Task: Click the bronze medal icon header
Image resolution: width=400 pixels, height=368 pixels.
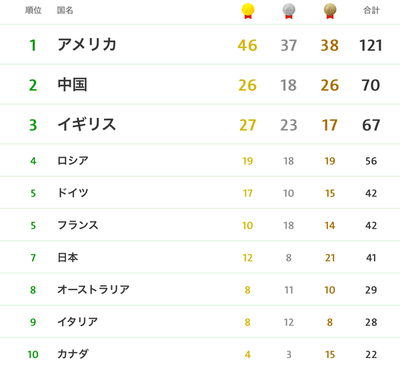Action: pos(330,11)
